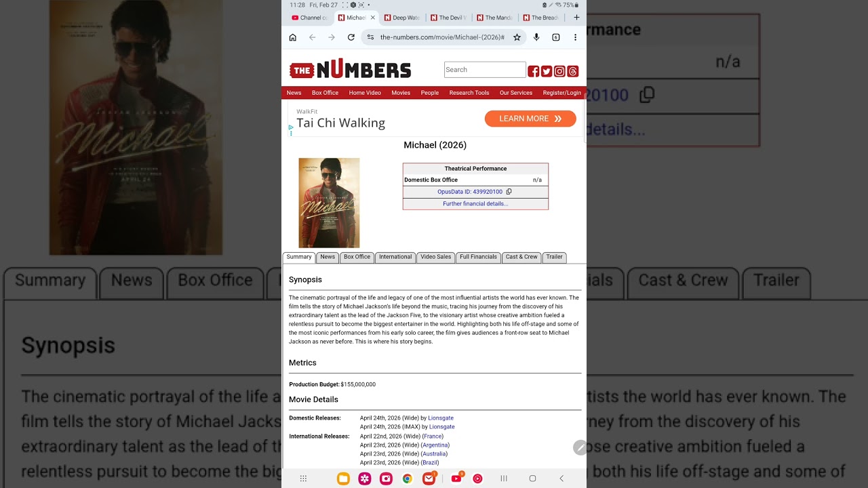
Task: Select the News movie tab below poster
Action: click(x=328, y=258)
